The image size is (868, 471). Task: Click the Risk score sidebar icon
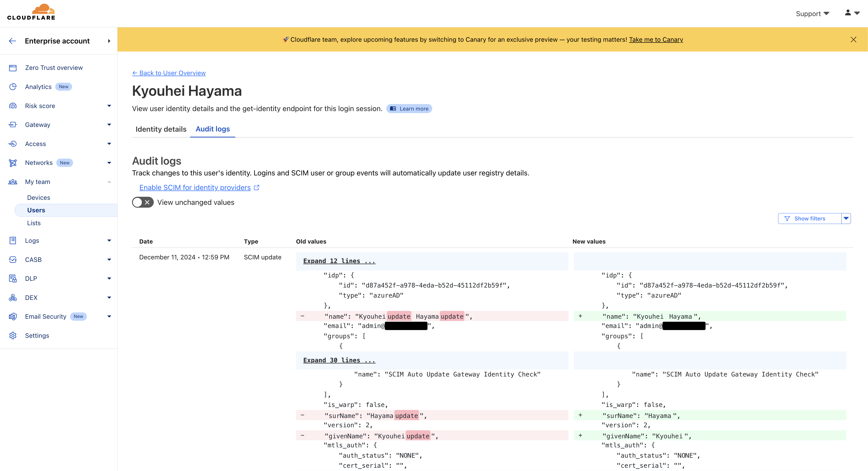[13, 106]
